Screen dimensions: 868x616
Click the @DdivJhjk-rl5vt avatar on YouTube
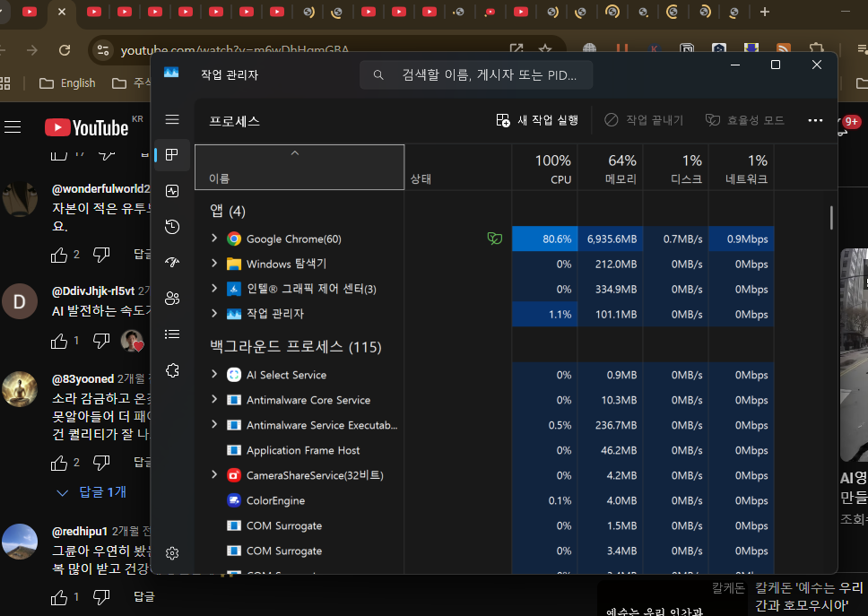[20, 301]
